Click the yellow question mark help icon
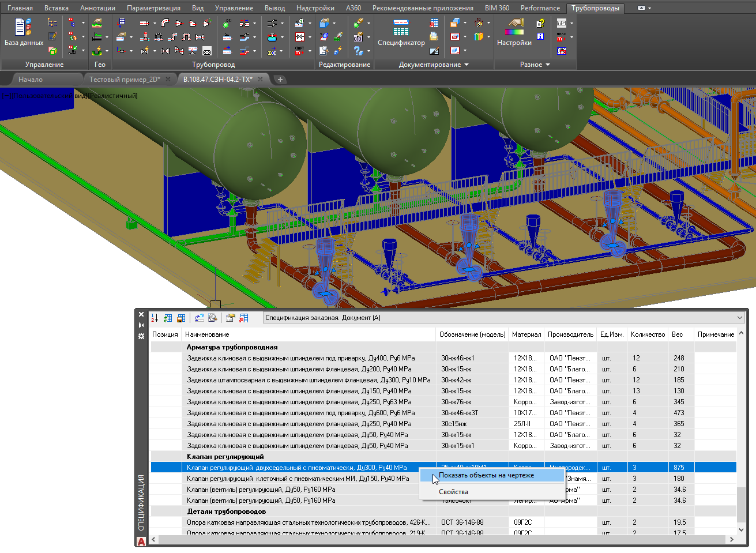This screenshot has width=756, height=553. tap(540, 23)
